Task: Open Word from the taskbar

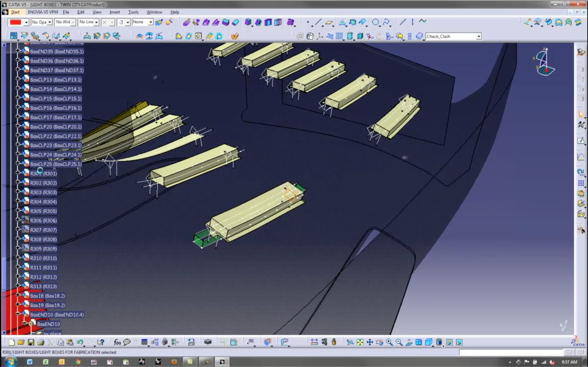Action: click(x=30, y=362)
